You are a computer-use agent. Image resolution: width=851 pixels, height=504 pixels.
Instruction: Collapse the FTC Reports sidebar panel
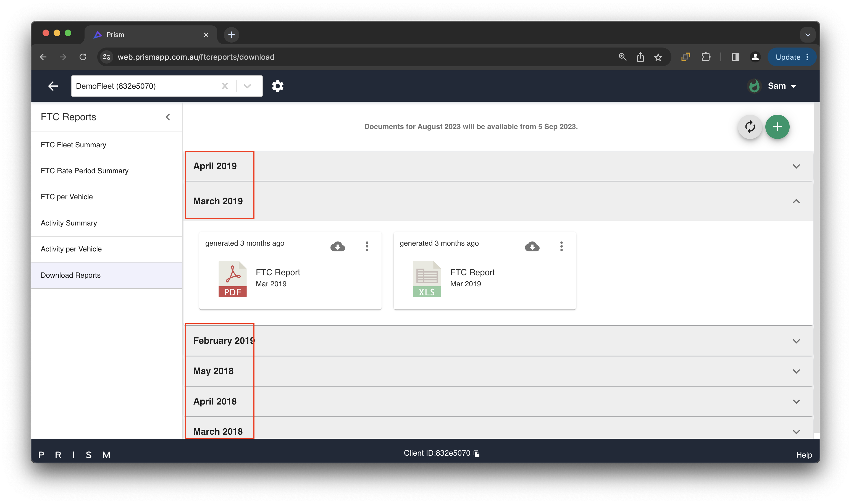pyautogui.click(x=168, y=117)
